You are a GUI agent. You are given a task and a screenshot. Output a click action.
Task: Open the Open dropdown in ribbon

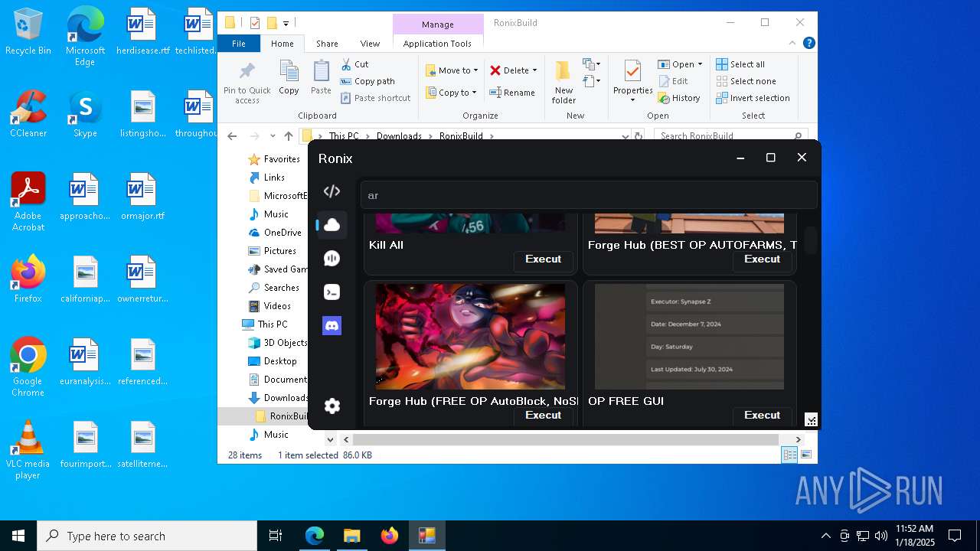pos(680,64)
